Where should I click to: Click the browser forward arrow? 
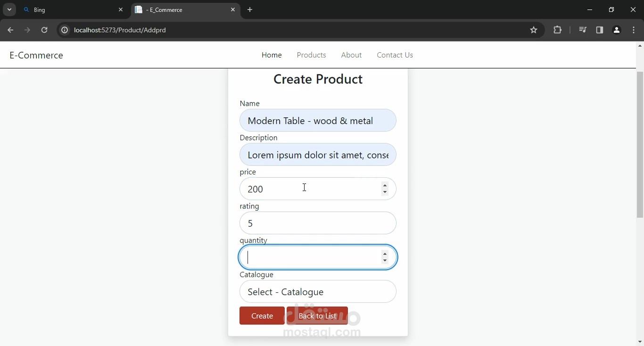click(27, 30)
